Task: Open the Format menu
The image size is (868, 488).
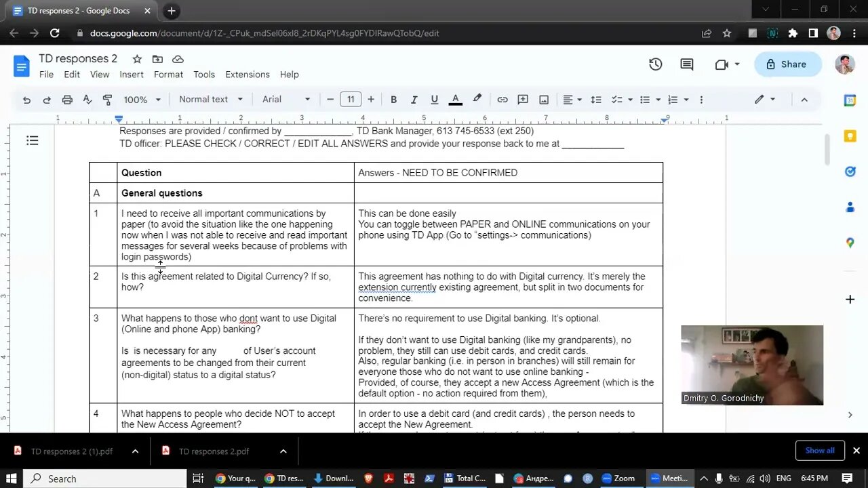Action: [x=168, y=75]
